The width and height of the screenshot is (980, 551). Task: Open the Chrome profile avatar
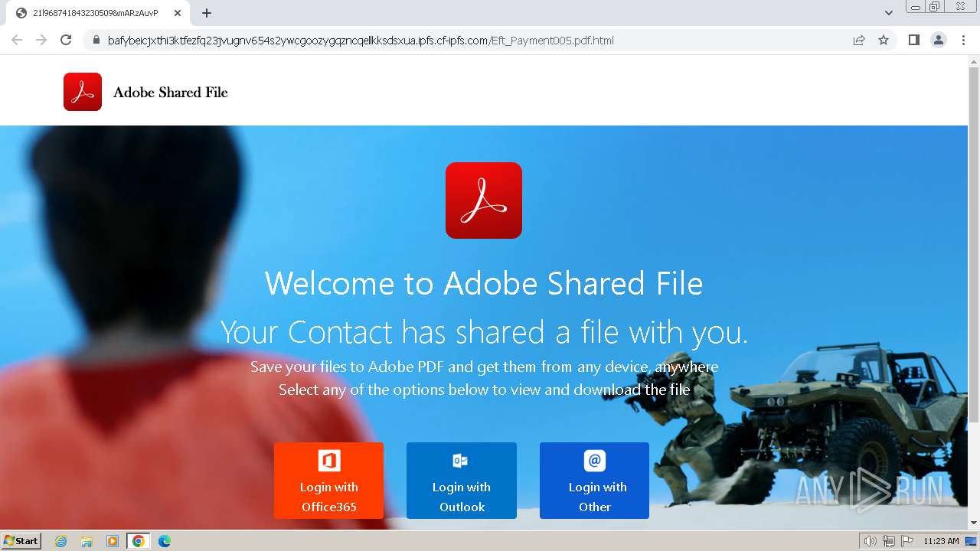pyautogui.click(x=939, y=40)
